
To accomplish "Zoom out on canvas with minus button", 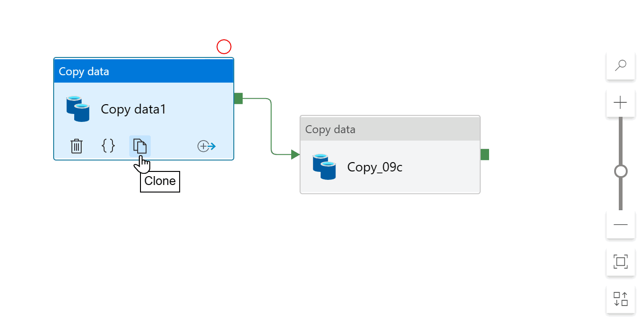I will 620,225.
